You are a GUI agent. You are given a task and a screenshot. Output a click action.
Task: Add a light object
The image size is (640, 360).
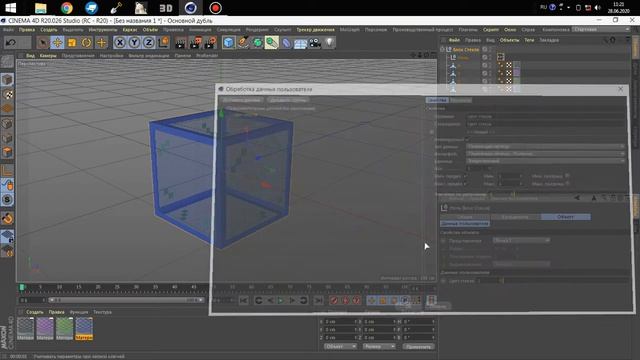[x=329, y=42]
